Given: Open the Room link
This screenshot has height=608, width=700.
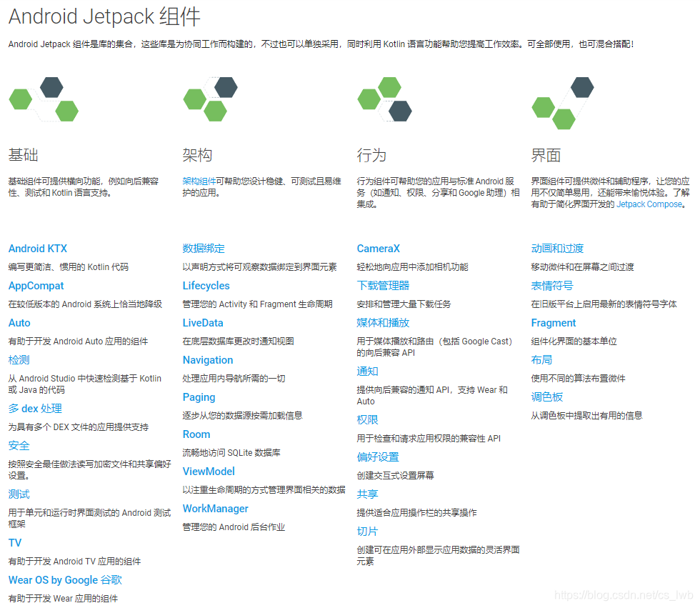Looking at the screenshot, I should 196,434.
